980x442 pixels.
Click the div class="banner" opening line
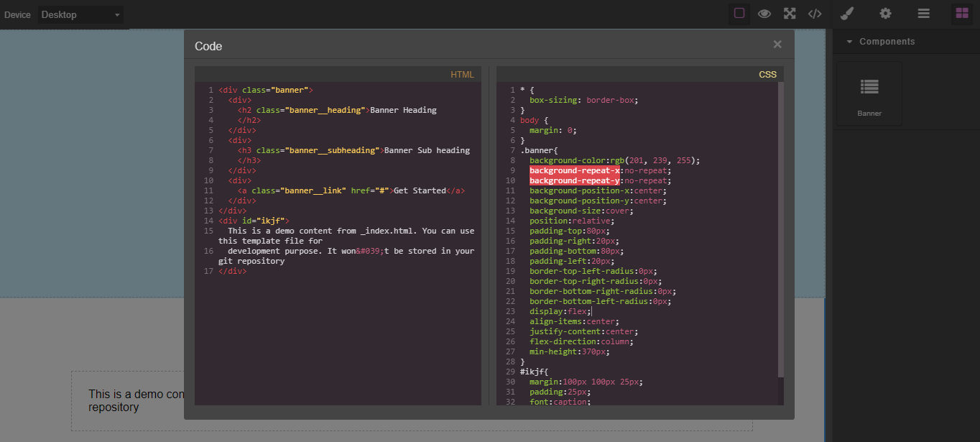(x=266, y=91)
